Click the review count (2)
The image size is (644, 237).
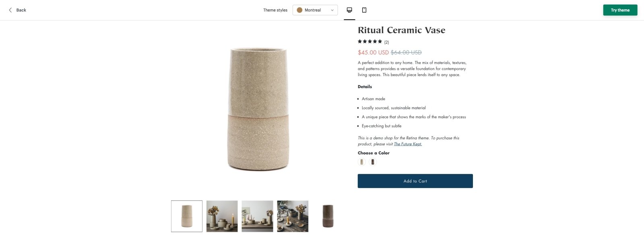coord(386,42)
